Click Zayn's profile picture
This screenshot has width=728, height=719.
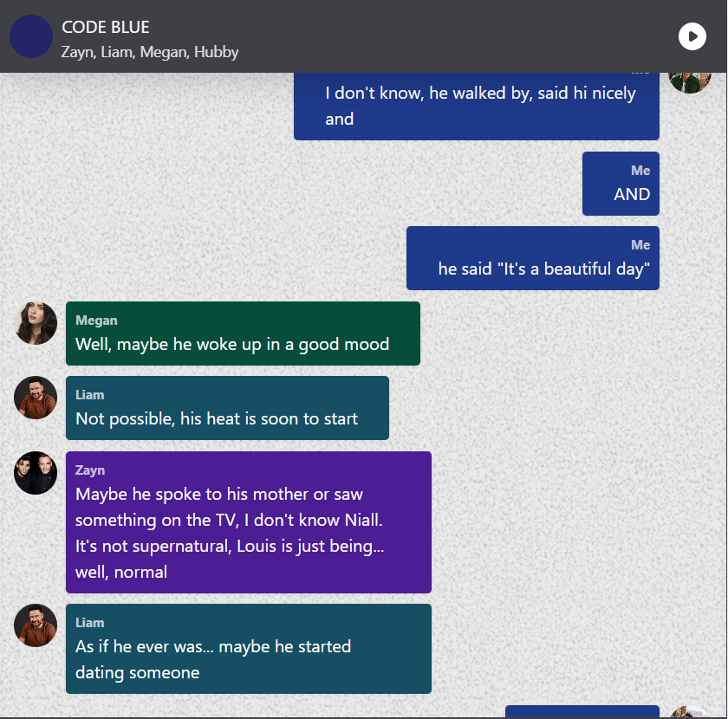tap(36, 472)
